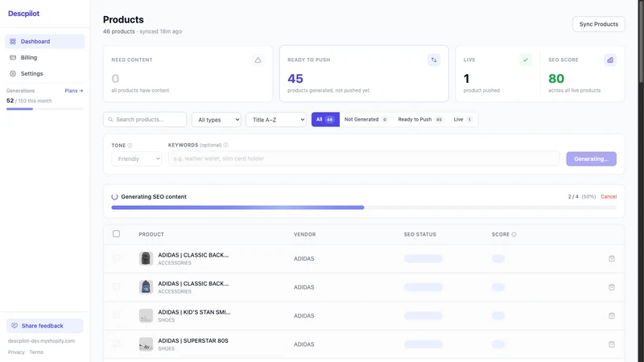The height and width of the screenshot is (362, 644).
Task: Cancel the SEO content generation
Action: (609, 196)
